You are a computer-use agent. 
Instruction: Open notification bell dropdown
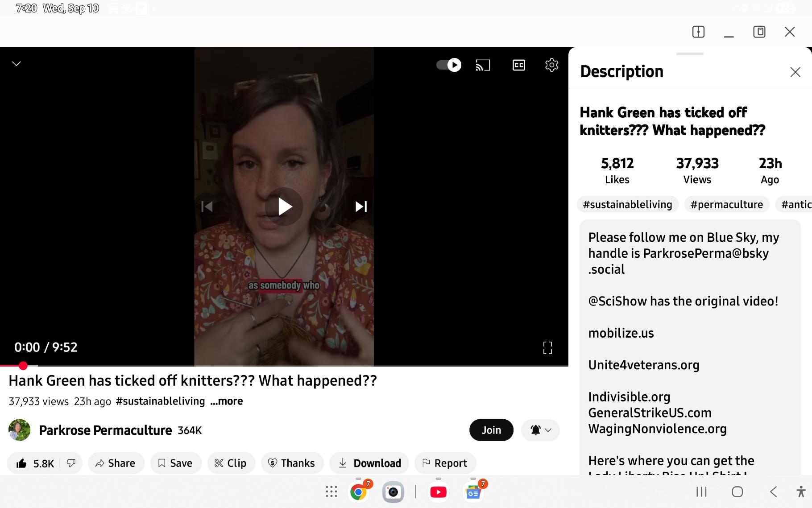[x=540, y=430]
